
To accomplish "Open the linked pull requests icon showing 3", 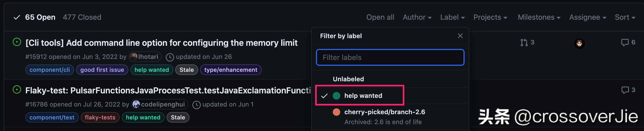I will click(527, 42).
